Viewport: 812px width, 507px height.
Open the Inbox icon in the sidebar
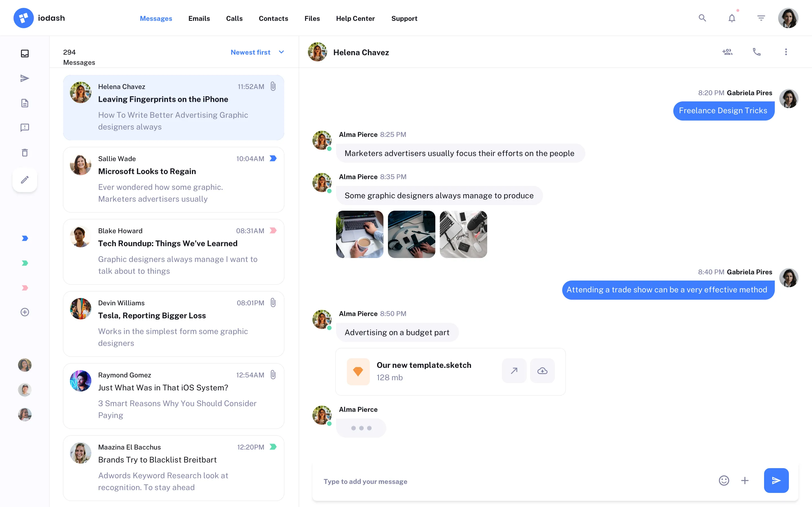click(25, 53)
